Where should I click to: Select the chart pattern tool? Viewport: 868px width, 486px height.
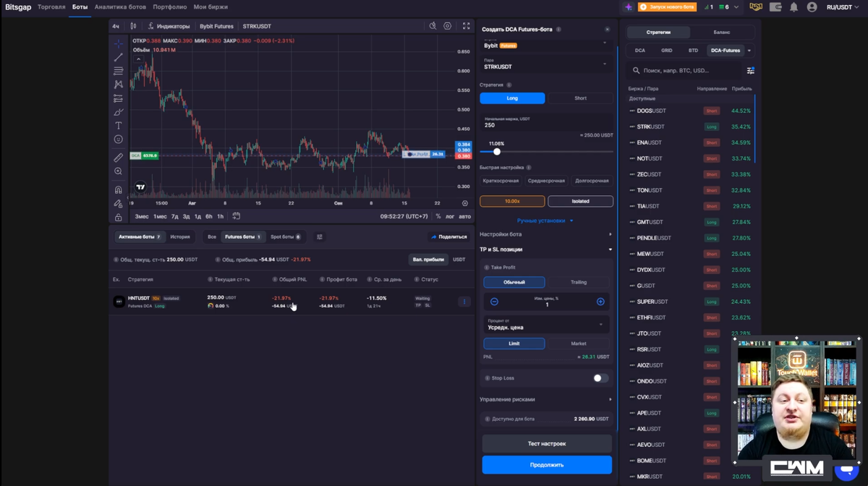click(x=118, y=85)
